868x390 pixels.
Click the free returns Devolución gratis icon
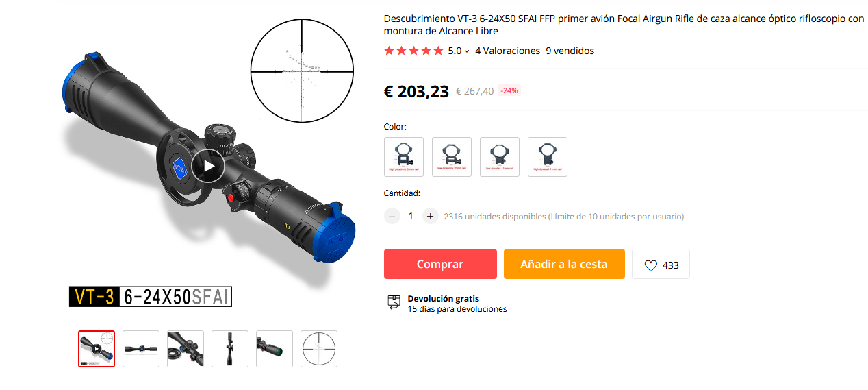pyautogui.click(x=394, y=302)
